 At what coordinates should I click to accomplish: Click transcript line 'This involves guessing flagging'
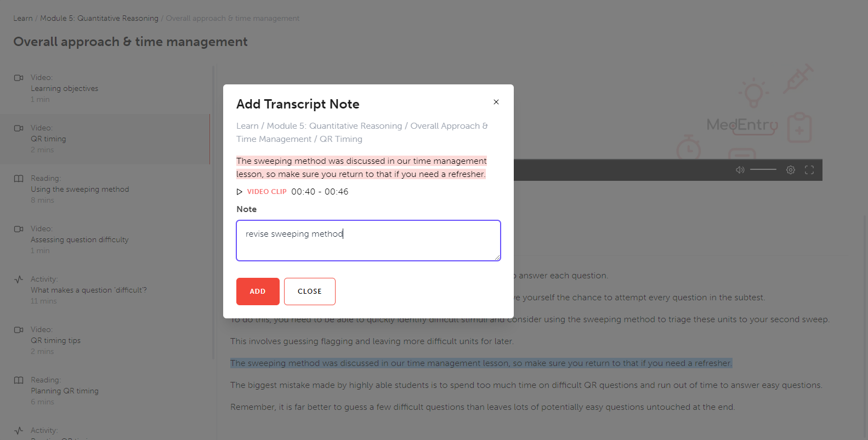point(372,341)
